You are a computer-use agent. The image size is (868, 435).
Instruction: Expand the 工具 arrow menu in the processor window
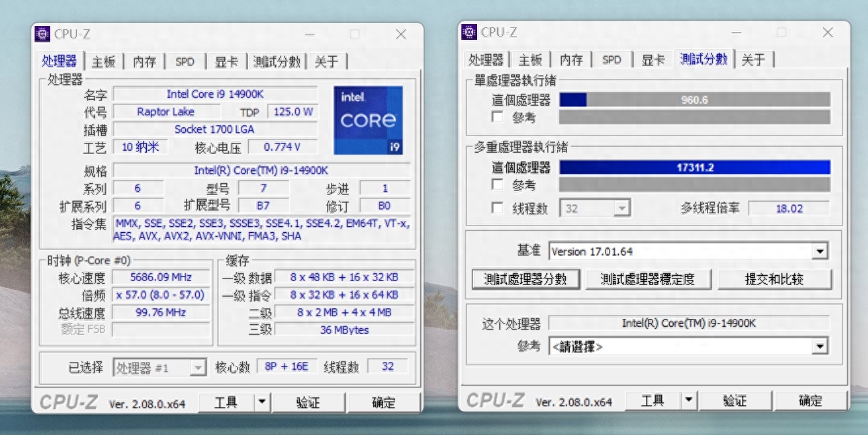(x=262, y=402)
